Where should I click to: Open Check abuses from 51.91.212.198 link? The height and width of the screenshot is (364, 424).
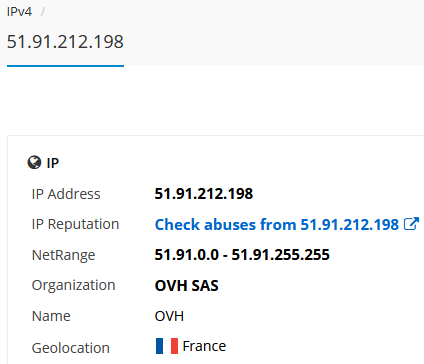[277, 224]
